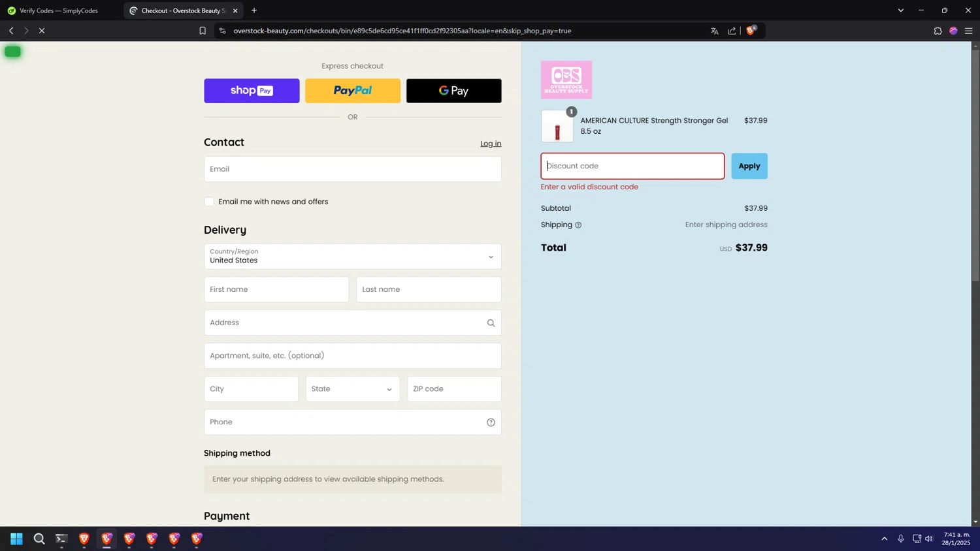Open terminal app in taskbar
This screenshot has width=980, height=551.
click(61, 539)
